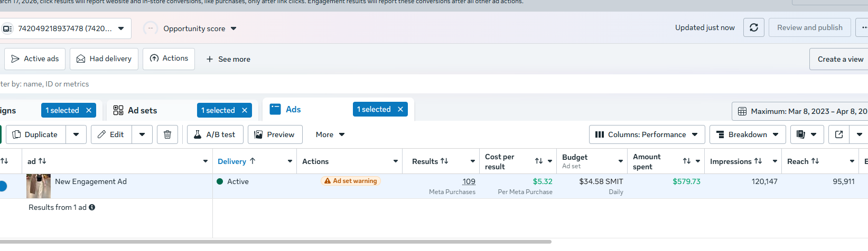Open the Columns: Performance dropdown
Viewport: 868px width, 251px height.
647,134
